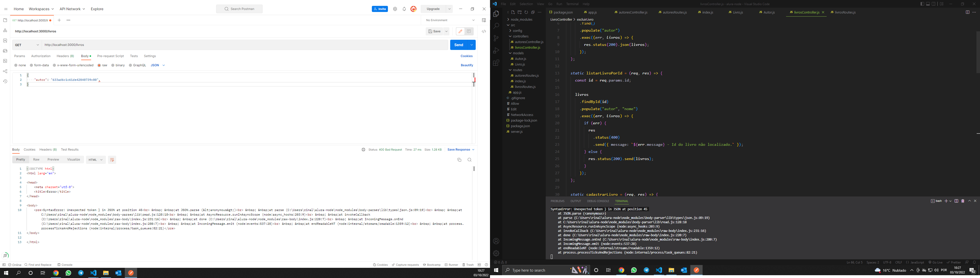Switch to Authorization tab in Postman
Screen dimensions: 980x278
coord(41,56)
